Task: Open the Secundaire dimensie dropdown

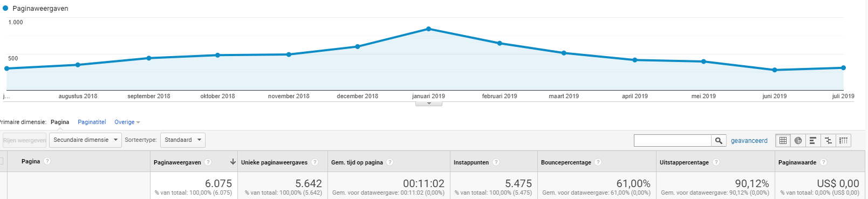Action: click(x=86, y=140)
